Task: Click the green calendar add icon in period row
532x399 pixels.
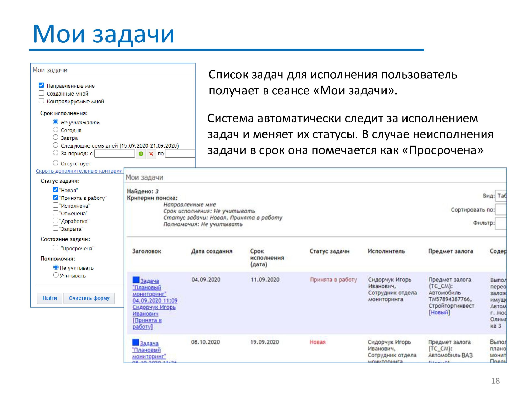Action: pyautogui.click(x=141, y=154)
